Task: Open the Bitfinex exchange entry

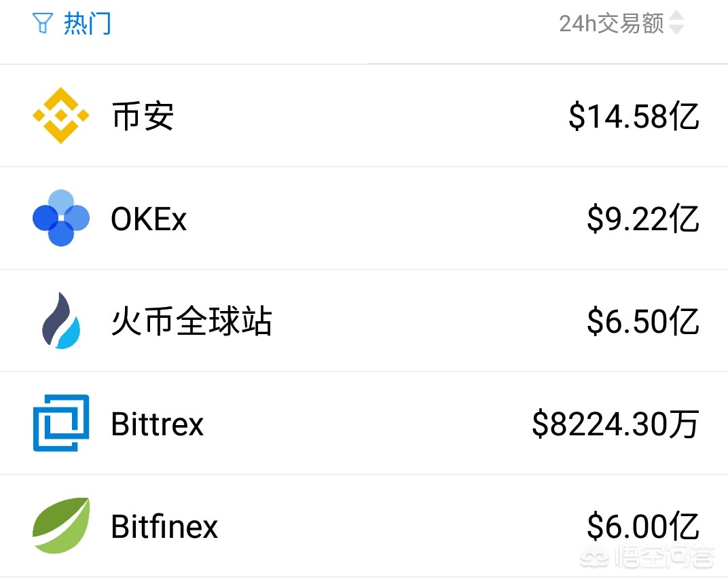Action: tap(164, 527)
